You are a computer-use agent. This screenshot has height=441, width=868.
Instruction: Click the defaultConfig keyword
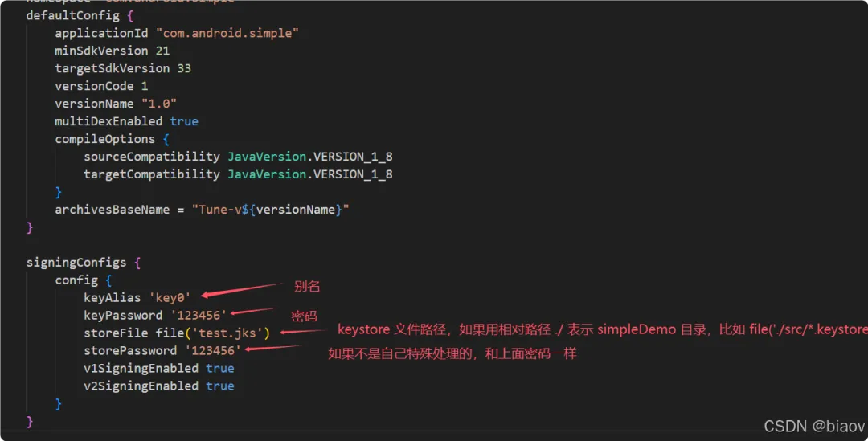[x=72, y=15]
